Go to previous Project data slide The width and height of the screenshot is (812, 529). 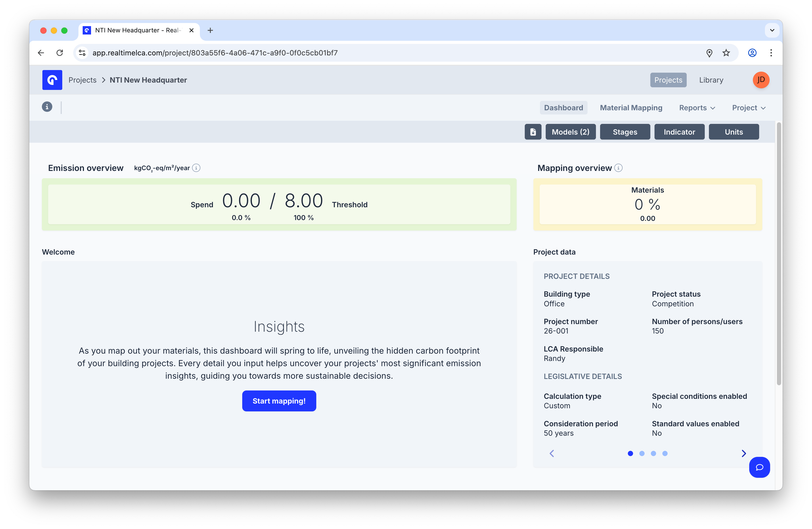552,453
